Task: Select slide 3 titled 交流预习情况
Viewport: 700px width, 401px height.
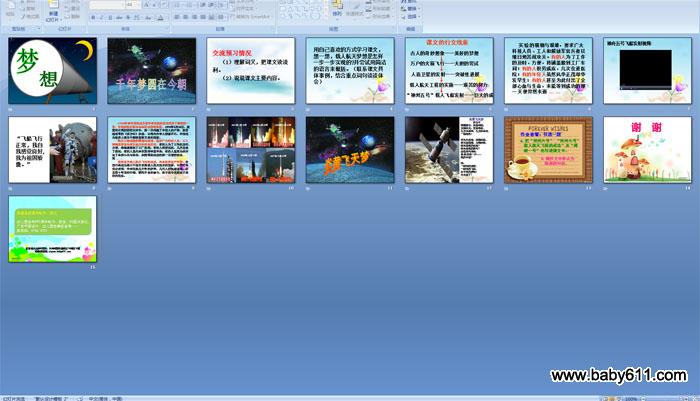Action: click(x=251, y=71)
